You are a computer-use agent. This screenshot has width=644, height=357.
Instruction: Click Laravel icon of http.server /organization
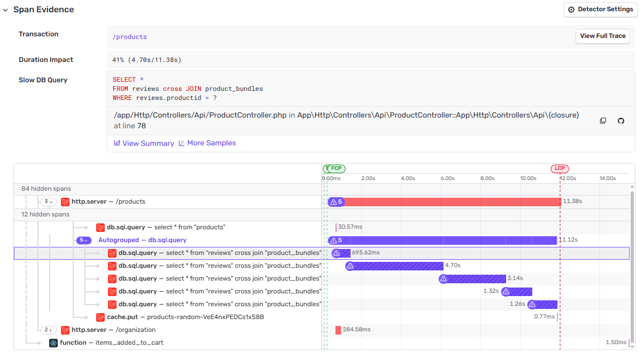point(65,330)
